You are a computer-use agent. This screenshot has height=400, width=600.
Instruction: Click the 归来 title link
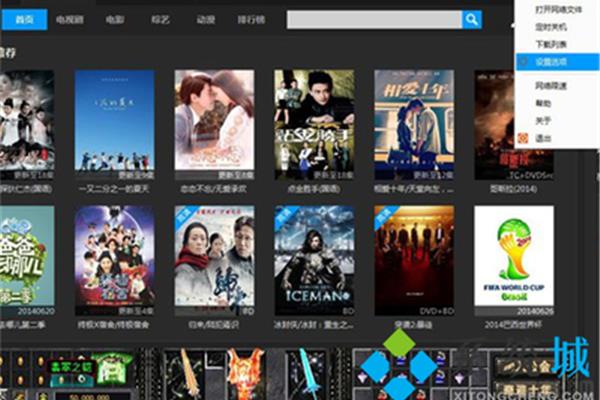(214, 325)
